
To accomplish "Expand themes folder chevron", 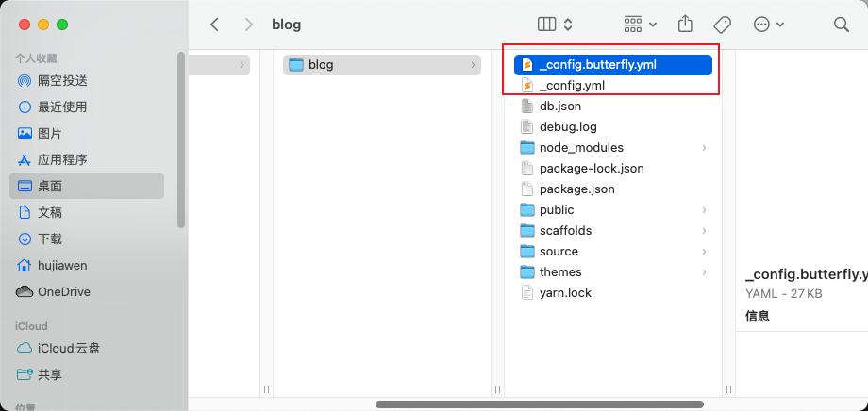I will click(704, 272).
